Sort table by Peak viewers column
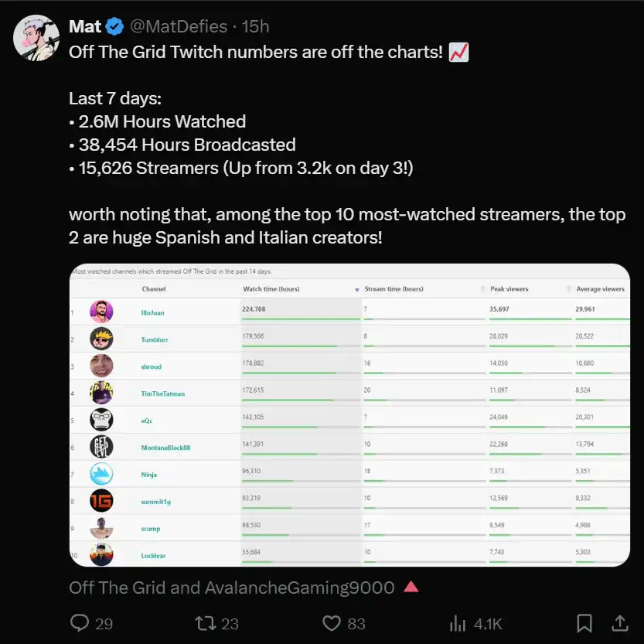The image size is (644, 644). pyautogui.click(x=509, y=289)
